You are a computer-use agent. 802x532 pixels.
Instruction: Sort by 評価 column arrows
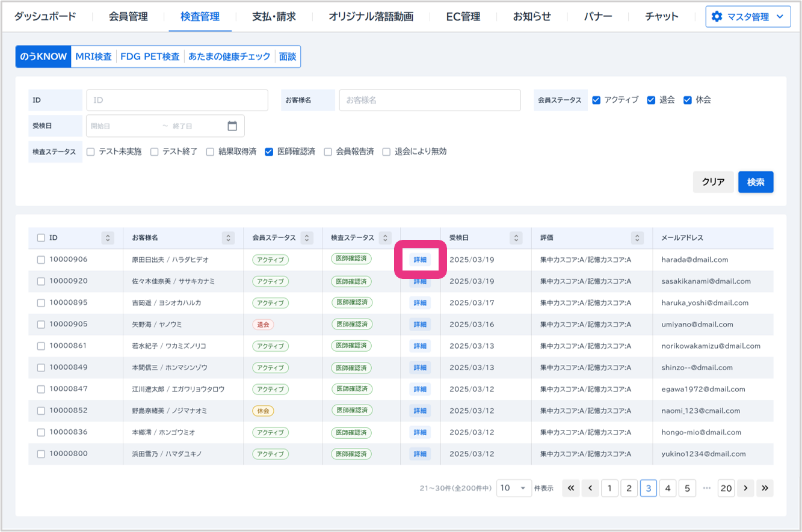637,238
